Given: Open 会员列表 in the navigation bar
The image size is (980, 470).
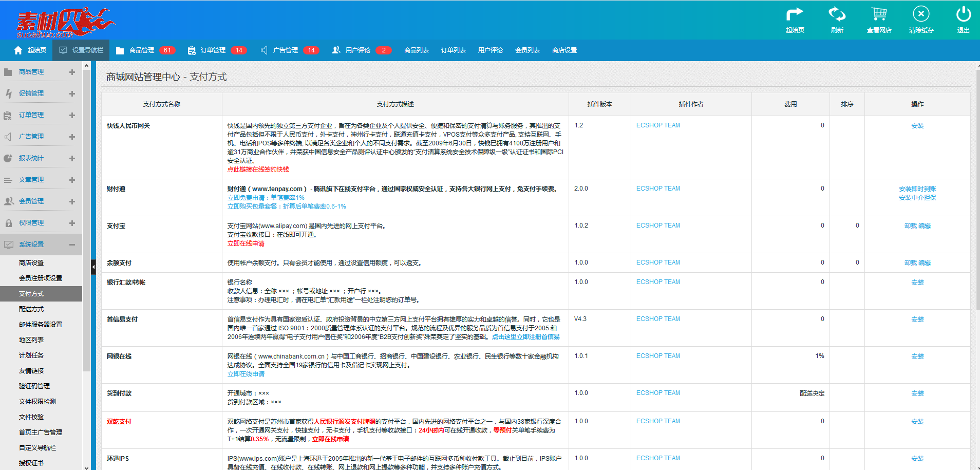Looking at the screenshot, I should [527, 50].
